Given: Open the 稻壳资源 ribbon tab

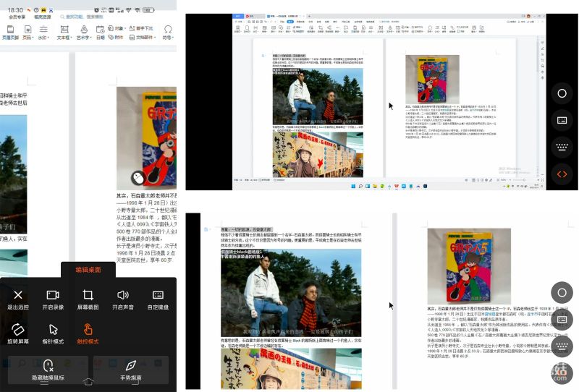Looking at the screenshot, I should click(43, 17).
